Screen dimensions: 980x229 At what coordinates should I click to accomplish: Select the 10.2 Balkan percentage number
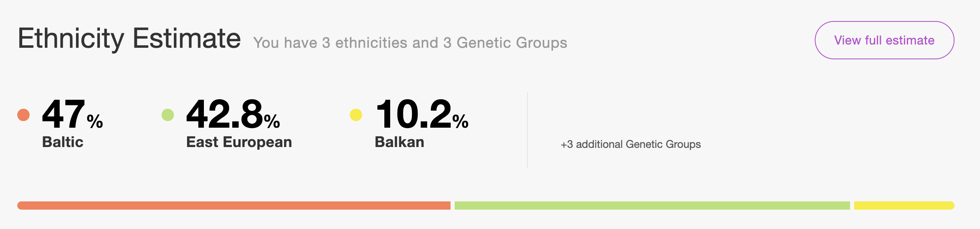click(x=413, y=114)
